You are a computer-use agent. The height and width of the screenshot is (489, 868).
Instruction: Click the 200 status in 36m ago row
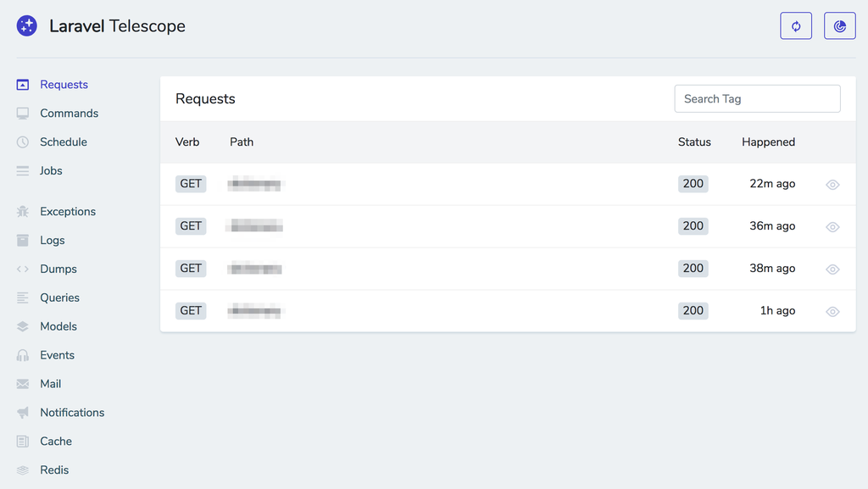pos(693,225)
